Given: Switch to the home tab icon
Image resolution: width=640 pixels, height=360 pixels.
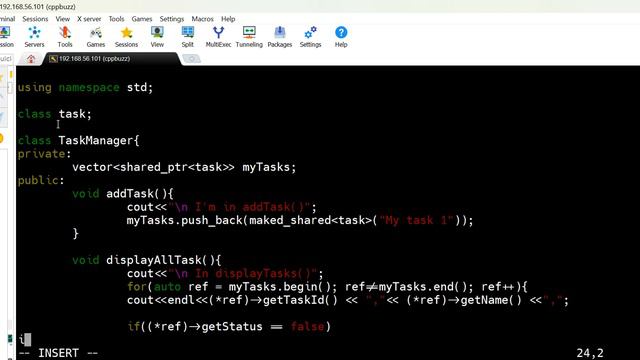Looking at the screenshot, I should (31, 59).
